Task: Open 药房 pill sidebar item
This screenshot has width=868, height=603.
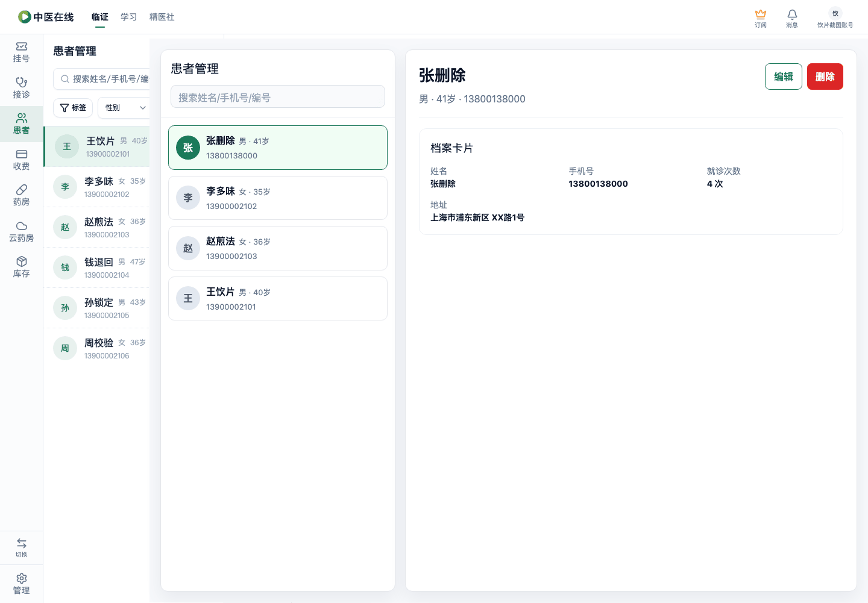Action: coord(21,196)
